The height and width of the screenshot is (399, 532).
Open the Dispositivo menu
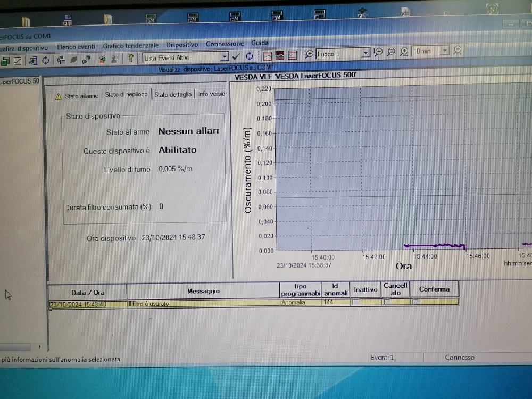pos(182,45)
